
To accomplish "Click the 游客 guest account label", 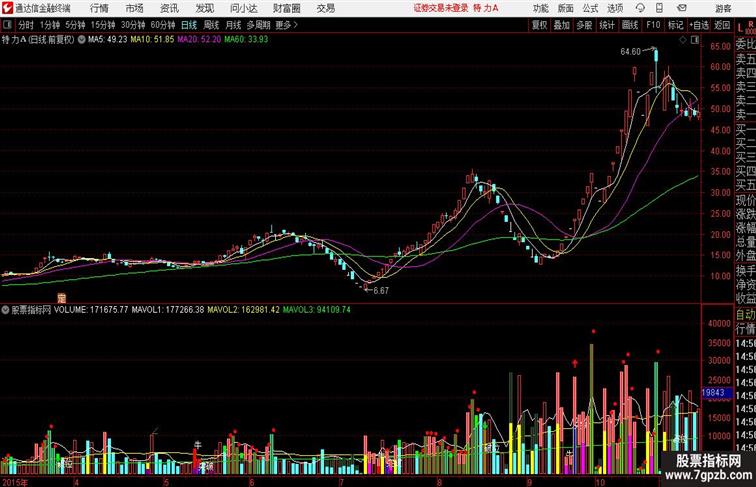I will tap(723, 8).
